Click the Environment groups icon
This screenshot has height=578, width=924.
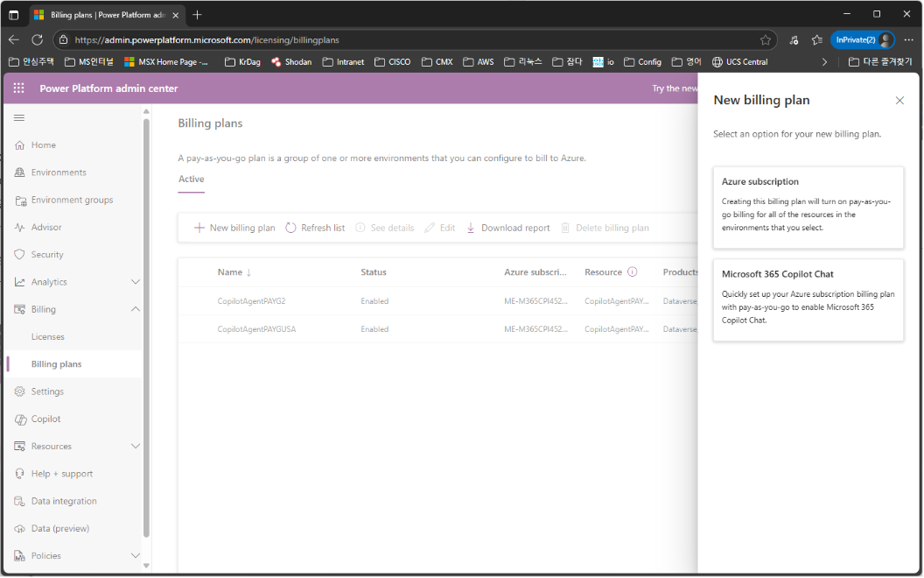[19, 200]
